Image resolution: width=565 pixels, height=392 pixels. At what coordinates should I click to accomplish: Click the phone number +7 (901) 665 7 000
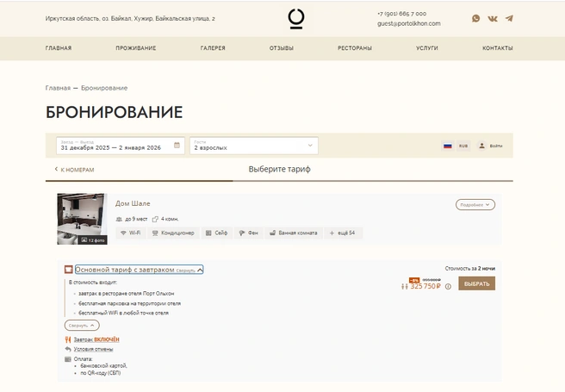click(x=401, y=14)
